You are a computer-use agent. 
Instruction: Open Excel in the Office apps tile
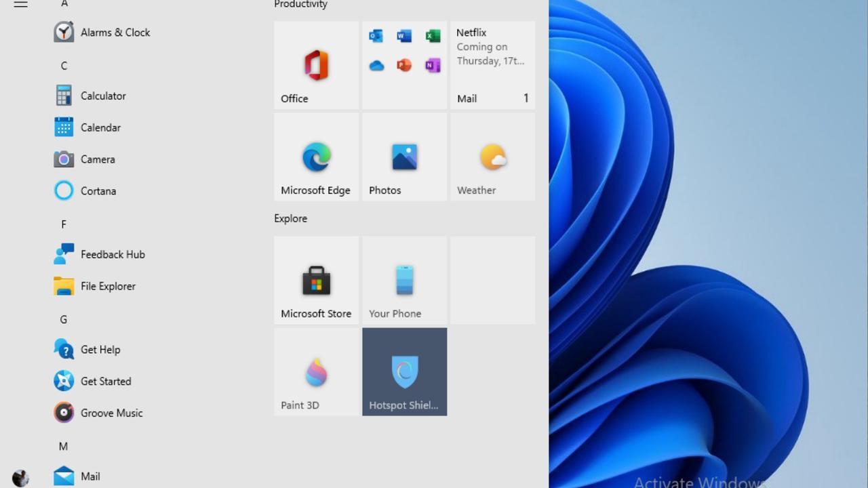pyautogui.click(x=433, y=36)
